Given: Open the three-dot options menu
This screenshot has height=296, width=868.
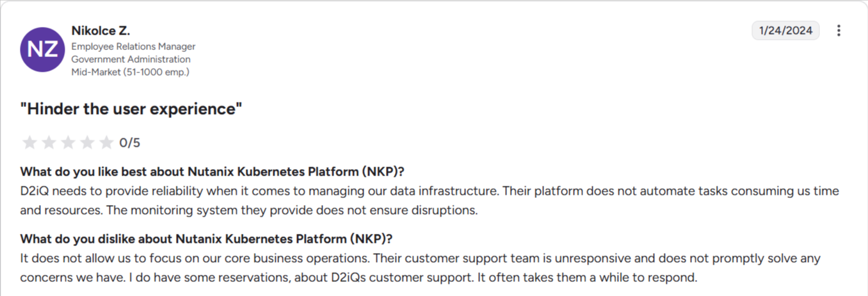Looking at the screenshot, I should point(839,31).
